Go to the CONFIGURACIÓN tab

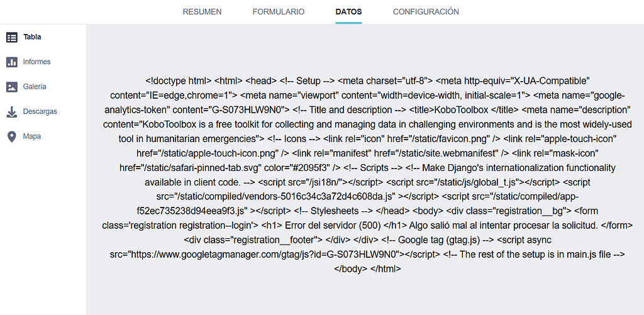click(x=426, y=12)
